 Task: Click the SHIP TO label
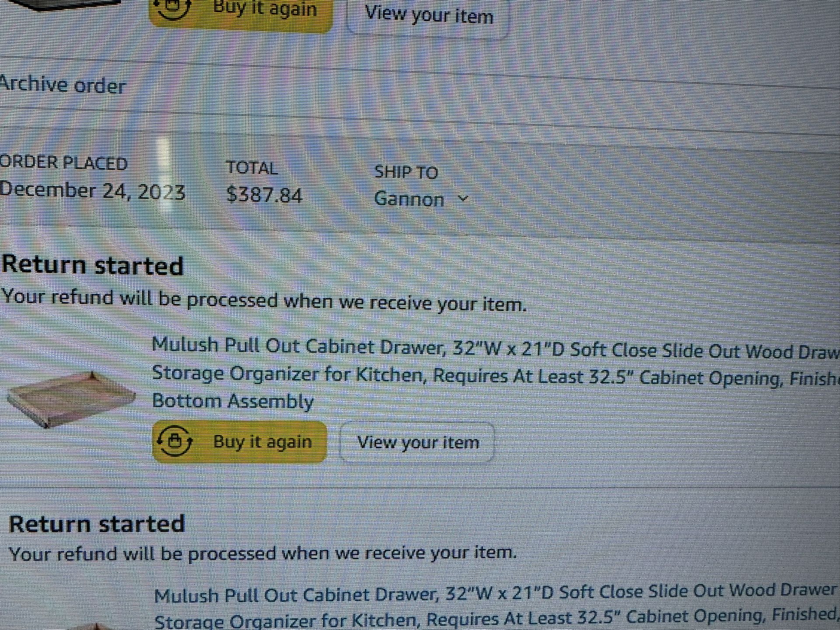(406, 172)
